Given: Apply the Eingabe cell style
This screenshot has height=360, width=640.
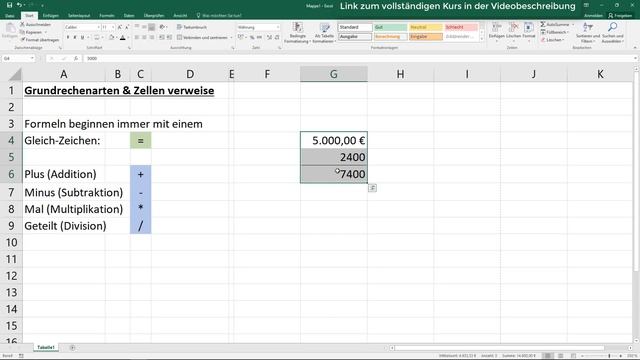Looking at the screenshot, I should tap(425, 37).
